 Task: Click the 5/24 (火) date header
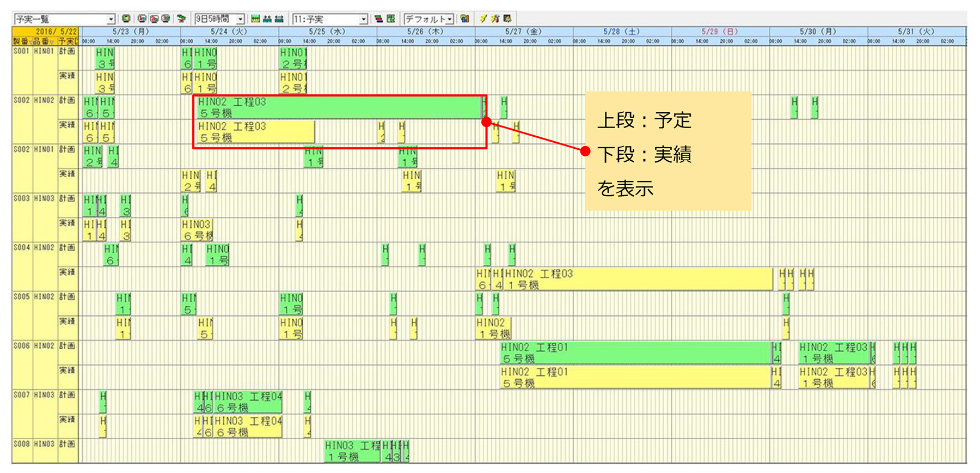click(229, 32)
